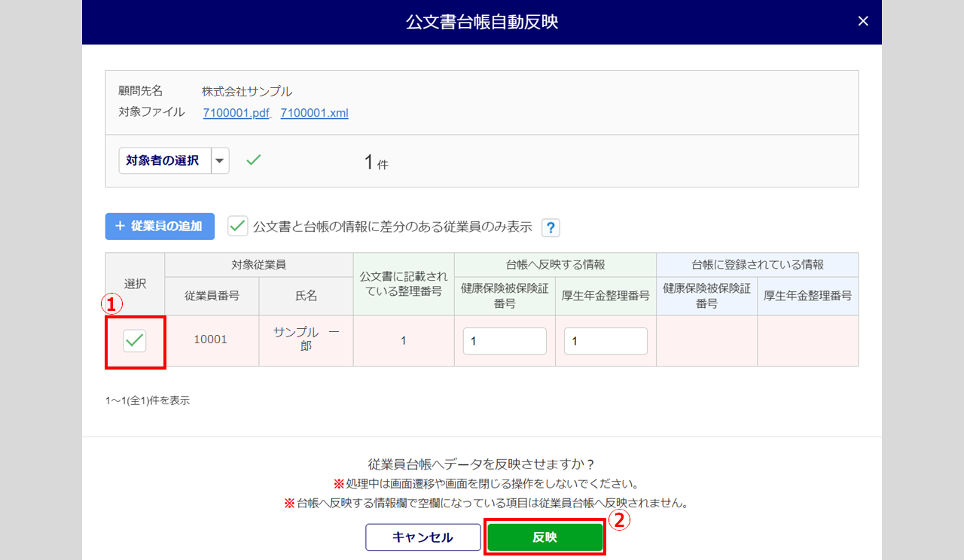Click the 対象従業員 group header
Viewport: 964px width, 560px height.
[x=259, y=265]
